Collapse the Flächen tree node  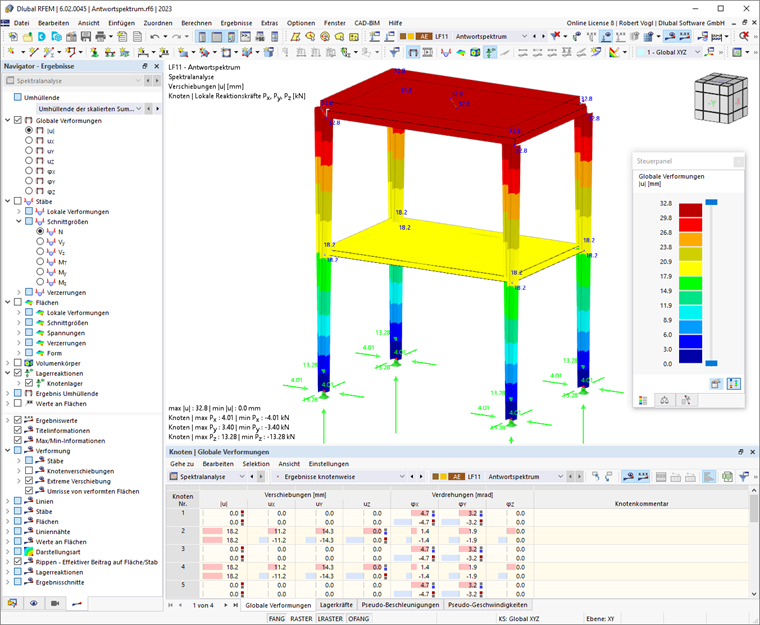8,302
